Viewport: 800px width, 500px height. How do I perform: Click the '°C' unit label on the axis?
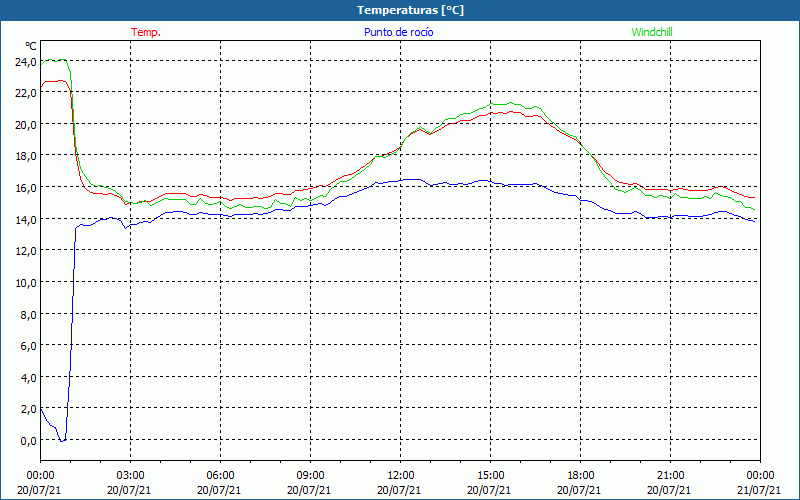click(x=31, y=46)
